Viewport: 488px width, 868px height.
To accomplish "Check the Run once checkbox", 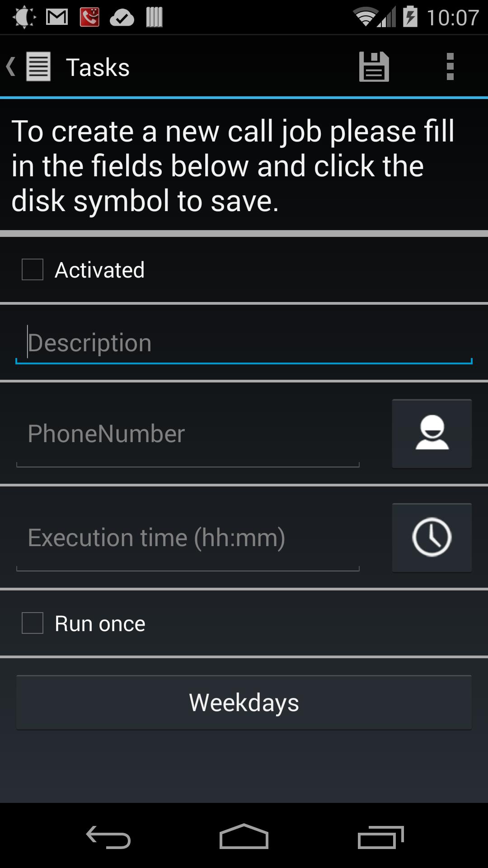I will pyautogui.click(x=33, y=623).
